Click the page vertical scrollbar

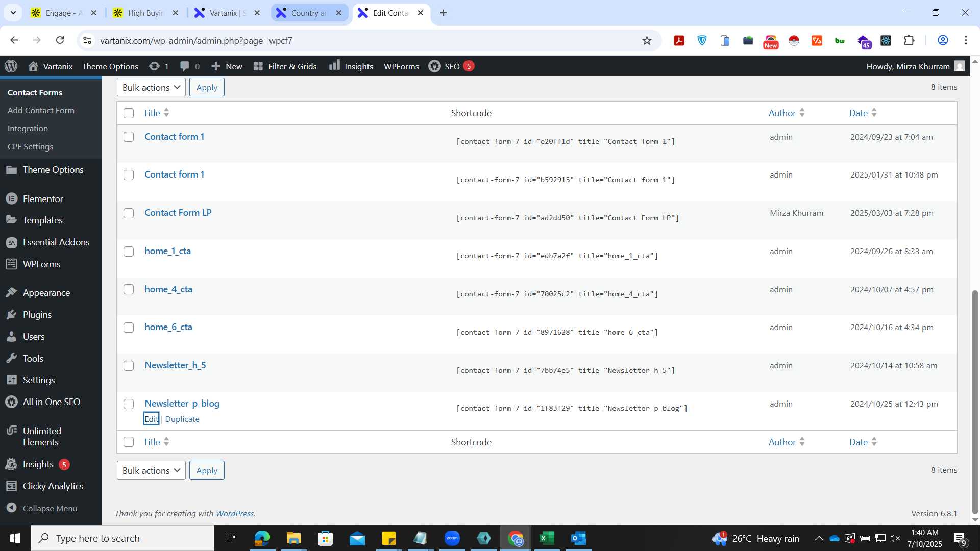(x=975, y=402)
